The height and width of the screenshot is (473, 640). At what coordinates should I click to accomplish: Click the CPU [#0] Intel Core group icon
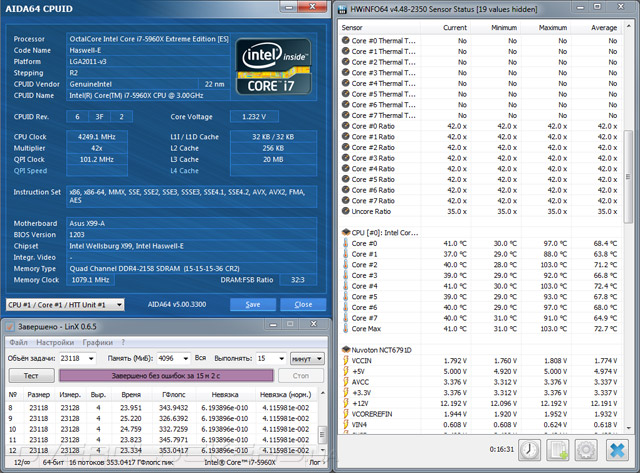[x=346, y=233]
